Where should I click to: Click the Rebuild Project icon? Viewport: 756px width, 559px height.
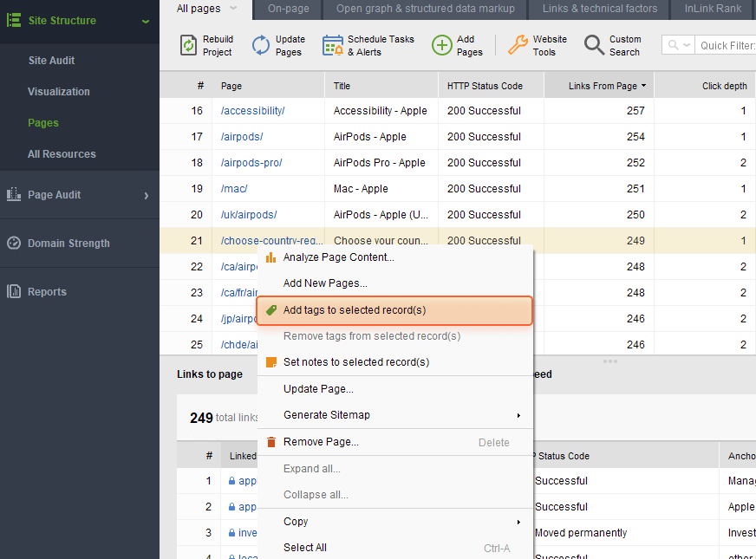pos(186,45)
